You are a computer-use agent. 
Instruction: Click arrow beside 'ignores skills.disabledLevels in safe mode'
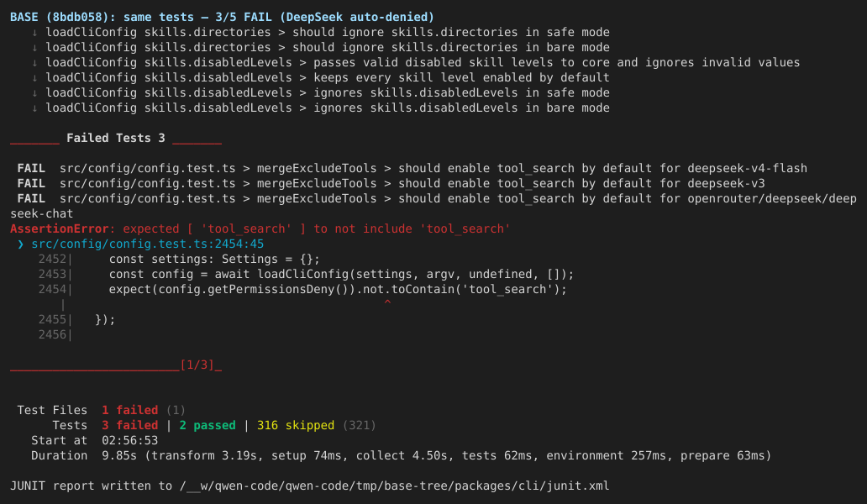tap(34, 93)
